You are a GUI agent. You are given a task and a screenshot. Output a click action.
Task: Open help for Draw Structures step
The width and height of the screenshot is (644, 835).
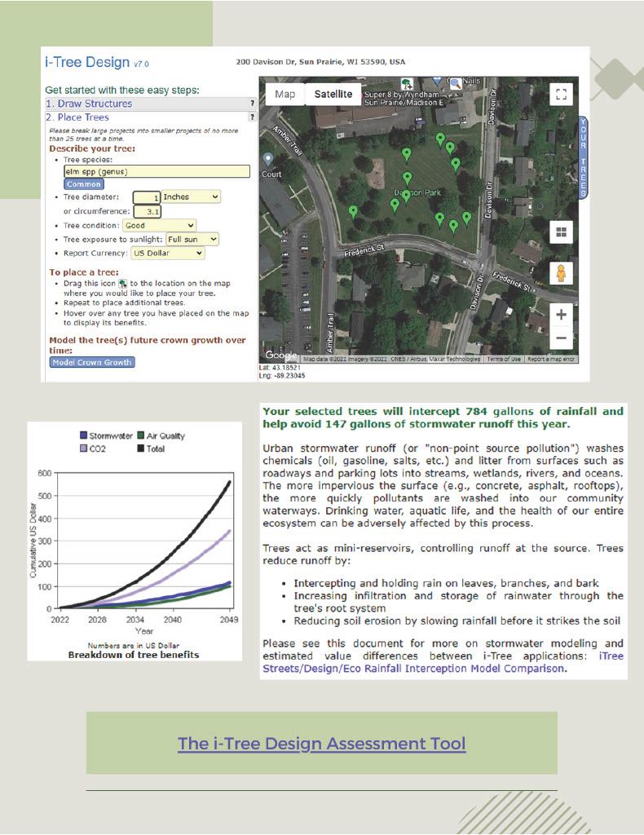pos(252,104)
